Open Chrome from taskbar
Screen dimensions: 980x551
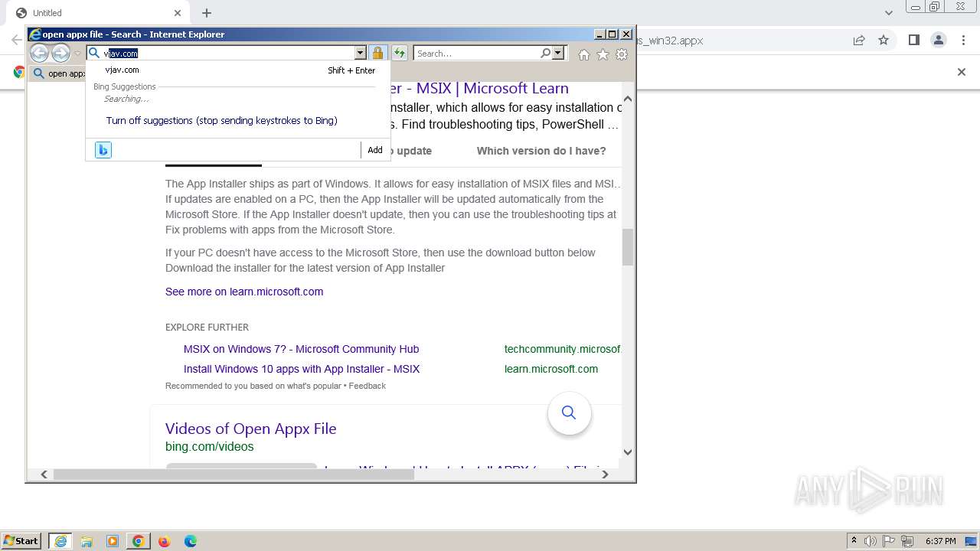pyautogui.click(x=138, y=541)
